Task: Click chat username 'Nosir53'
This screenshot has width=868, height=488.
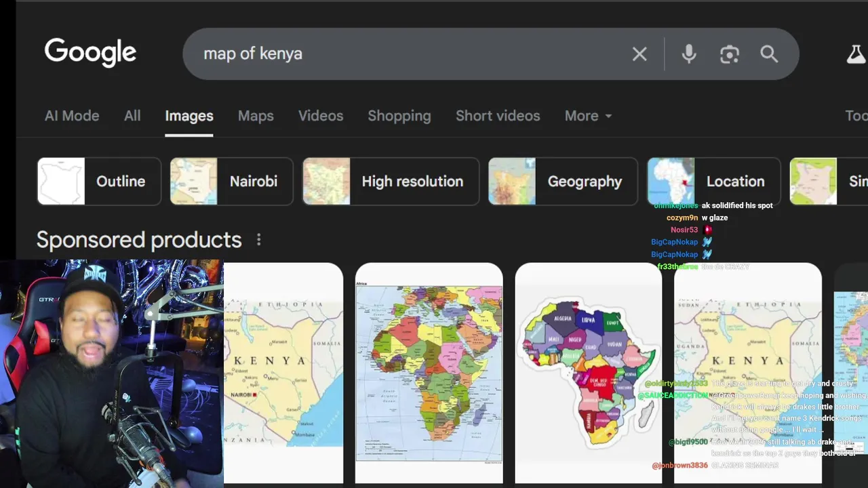Action: point(684,230)
